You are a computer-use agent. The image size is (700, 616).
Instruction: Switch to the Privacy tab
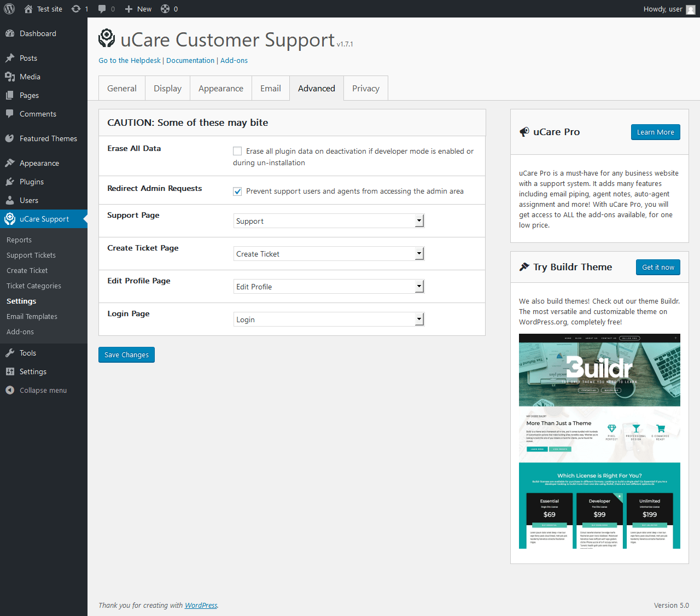(366, 88)
